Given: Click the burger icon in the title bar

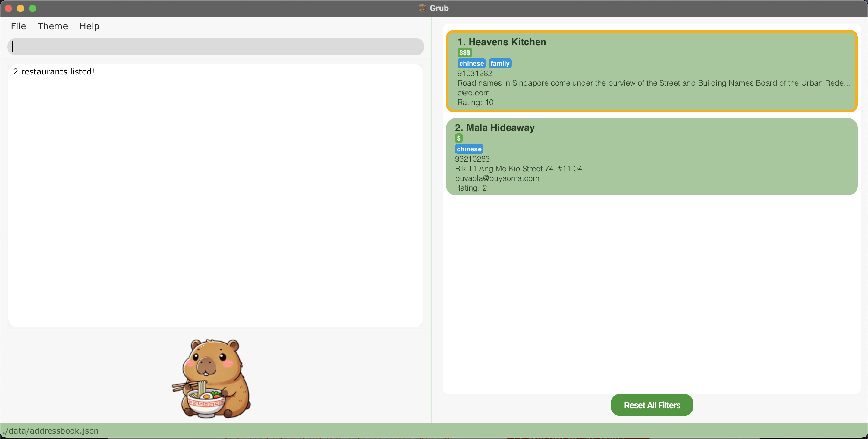Looking at the screenshot, I should pyautogui.click(x=422, y=8).
